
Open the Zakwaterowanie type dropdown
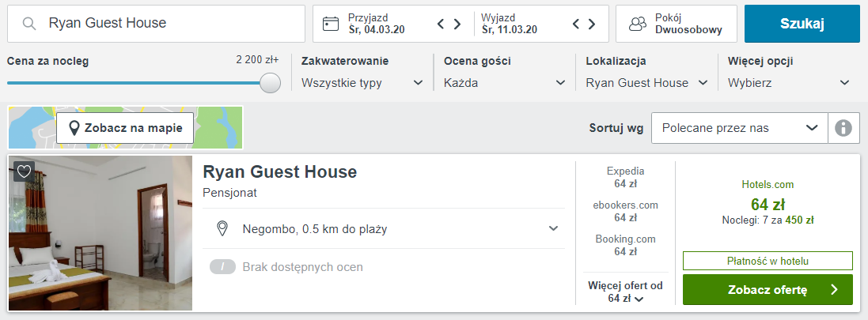click(362, 83)
